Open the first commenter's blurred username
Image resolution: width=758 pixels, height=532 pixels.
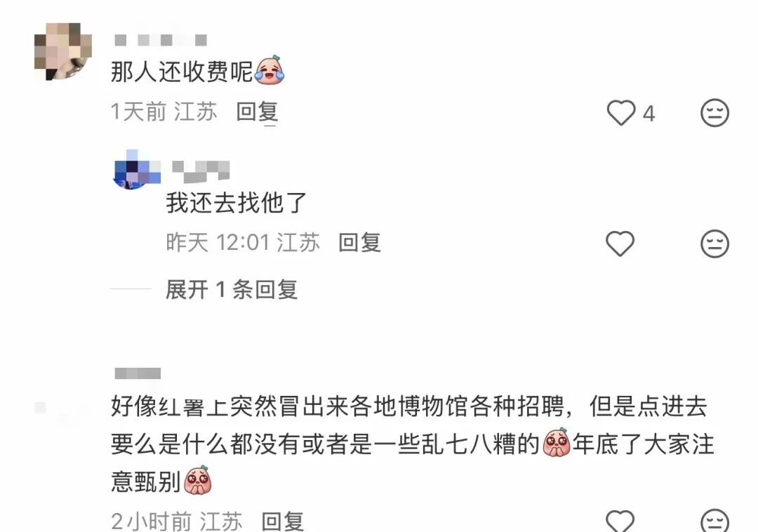click(x=161, y=39)
